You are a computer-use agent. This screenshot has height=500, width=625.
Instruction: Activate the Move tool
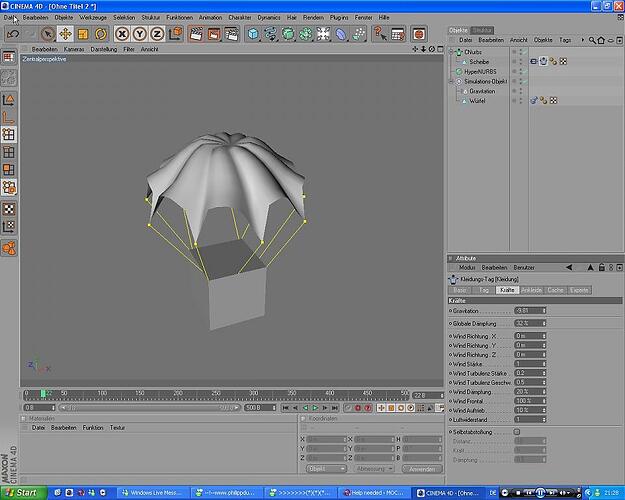tap(65, 34)
